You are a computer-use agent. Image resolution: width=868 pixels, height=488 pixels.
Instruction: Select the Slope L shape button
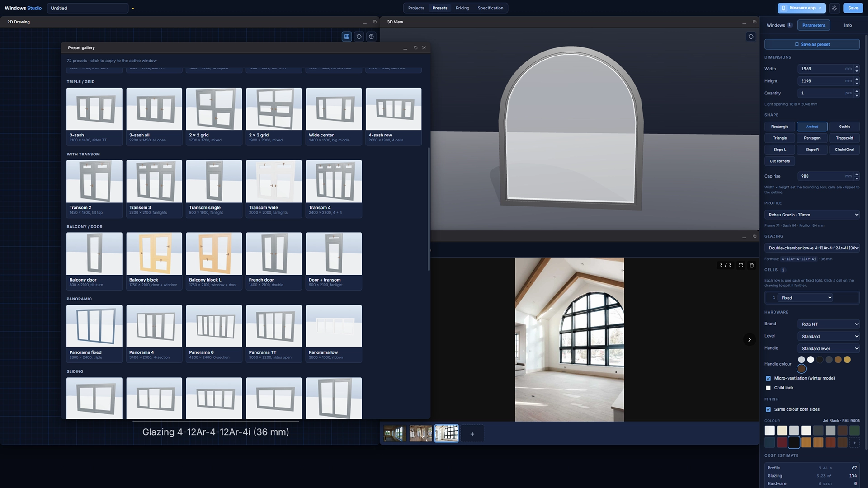(x=780, y=150)
